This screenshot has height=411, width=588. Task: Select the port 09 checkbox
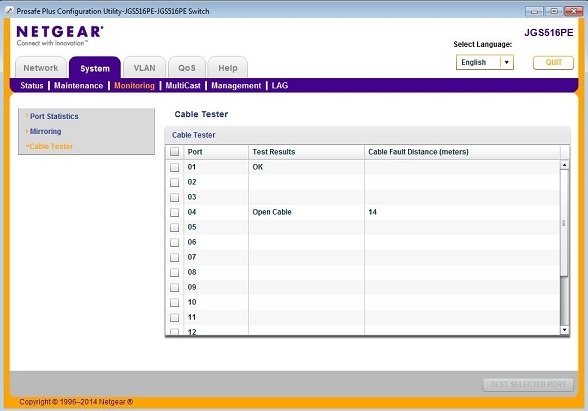(x=174, y=287)
